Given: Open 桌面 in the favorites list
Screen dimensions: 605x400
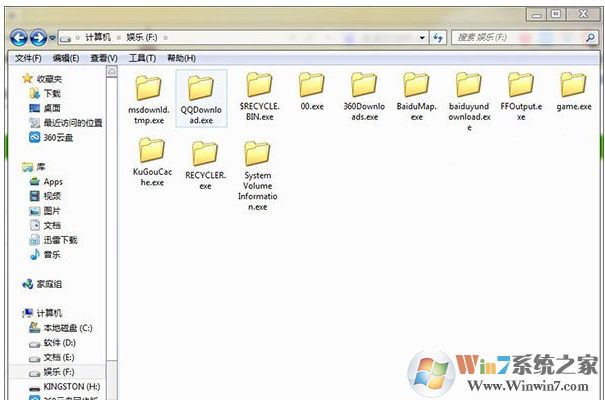Looking at the screenshot, I should [45, 108].
